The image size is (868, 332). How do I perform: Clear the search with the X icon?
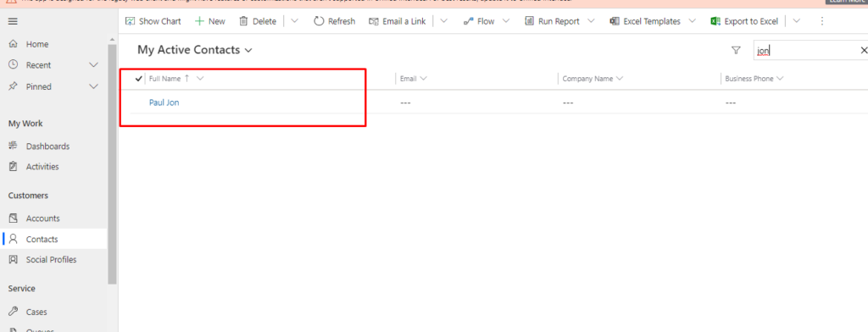(x=864, y=50)
